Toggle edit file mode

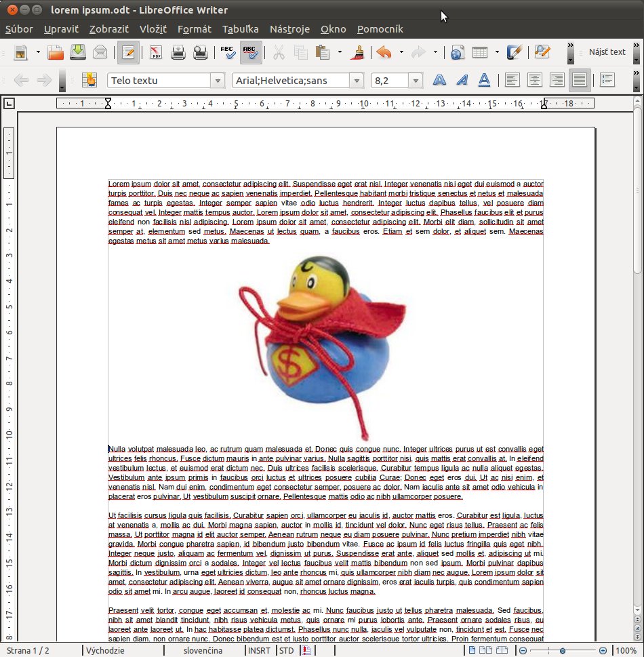click(128, 52)
